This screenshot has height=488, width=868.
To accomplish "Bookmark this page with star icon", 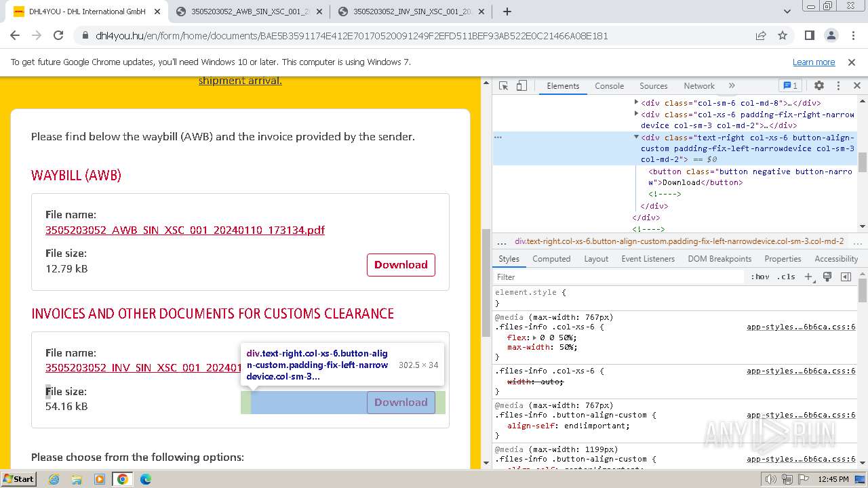I will [783, 36].
